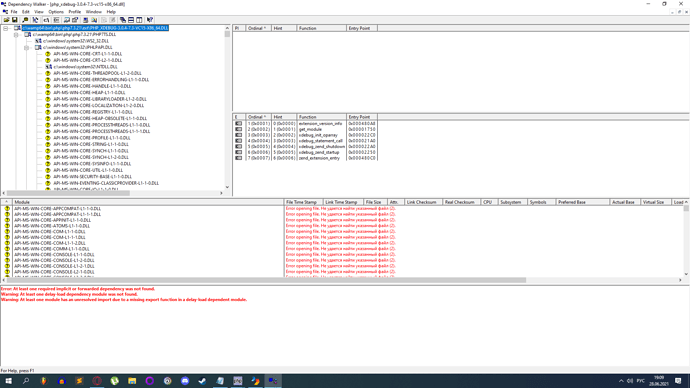Image resolution: width=690 pixels, height=388 pixels.
Task: Collapse the root PHP_XDEBUG DLL tree node
Action: point(6,28)
